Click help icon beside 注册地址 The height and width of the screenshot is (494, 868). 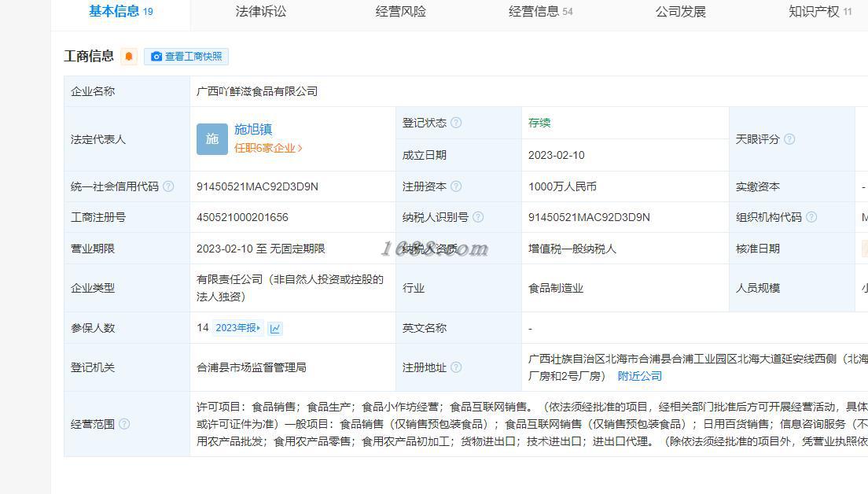coord(456,367)
